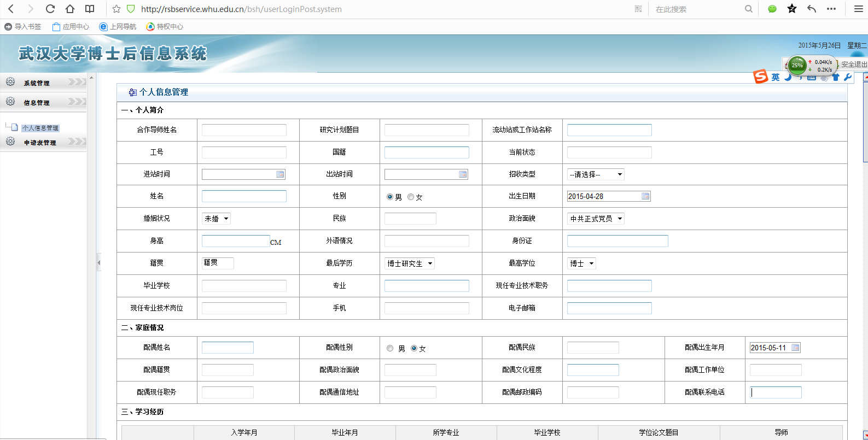Open calendar icon beside 出生日期
Image resolution: width=868 pixels, height=440 pixels.
click(x=645, y=196)
